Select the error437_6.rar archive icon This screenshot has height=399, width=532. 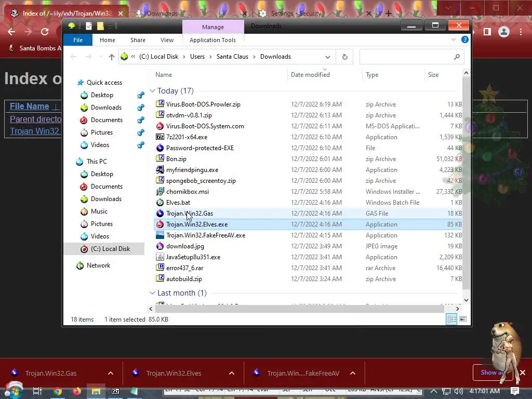[x=160, y=268]
